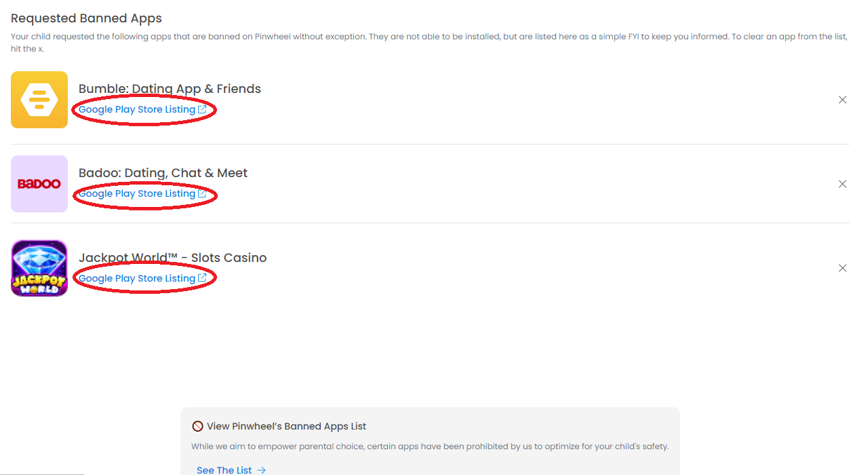Visit Jackpot World's Google Play Store Listing
Viewport: 868px width, 475px height.
(137, 278)
